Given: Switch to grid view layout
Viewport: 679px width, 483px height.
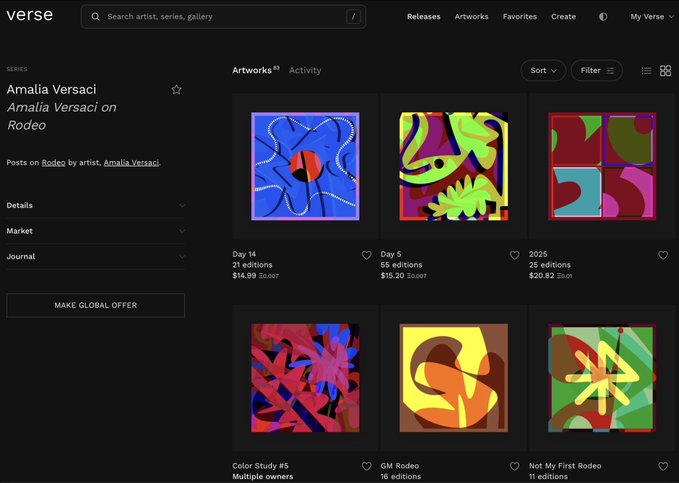Looking at the screenshot, I should coord(665,71).
